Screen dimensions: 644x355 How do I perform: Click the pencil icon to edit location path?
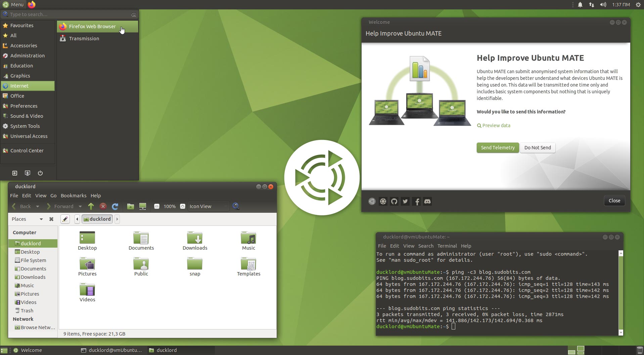click(65, 219)
